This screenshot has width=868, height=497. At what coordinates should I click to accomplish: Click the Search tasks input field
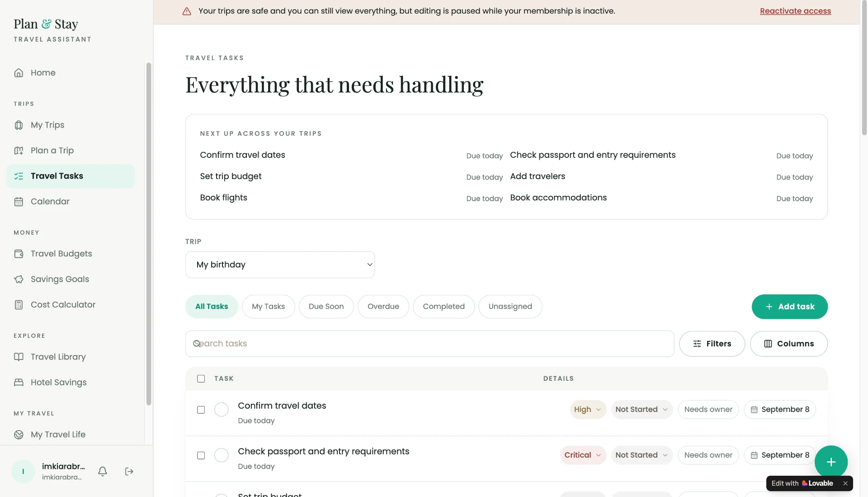(429, 344)
